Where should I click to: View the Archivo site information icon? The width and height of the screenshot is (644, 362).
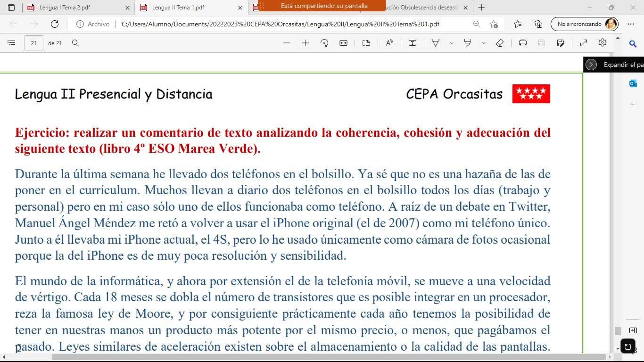[x=80, y=24]
